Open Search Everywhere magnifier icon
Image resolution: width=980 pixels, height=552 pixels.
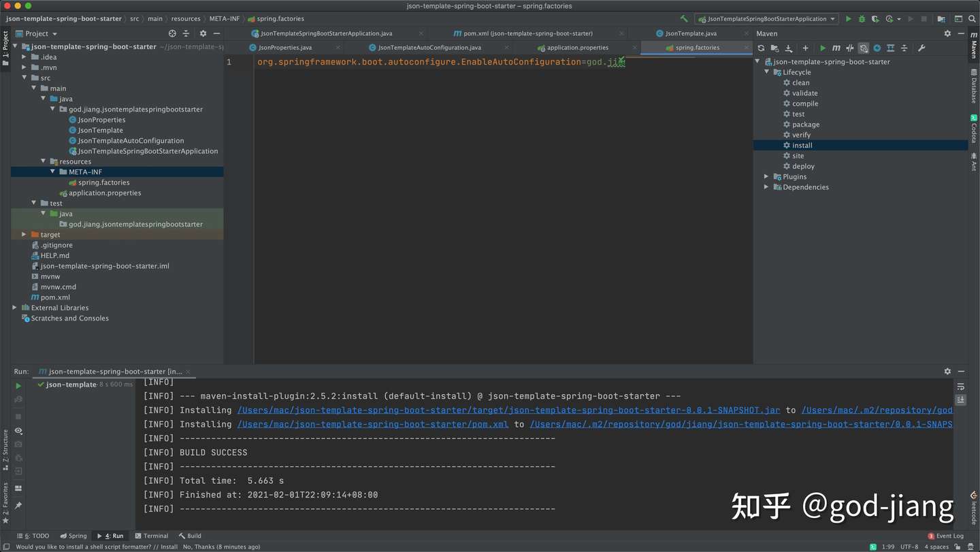click(x=972, y=19)
